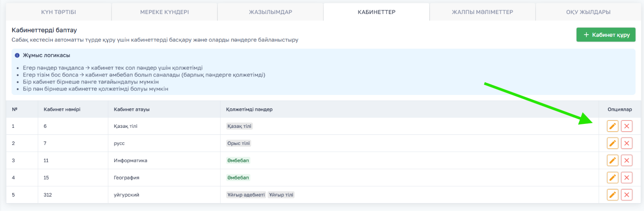Edit the русс cabinet row
Screen dimensions: 644x211
pyautogui.click(x=612, y=143)
